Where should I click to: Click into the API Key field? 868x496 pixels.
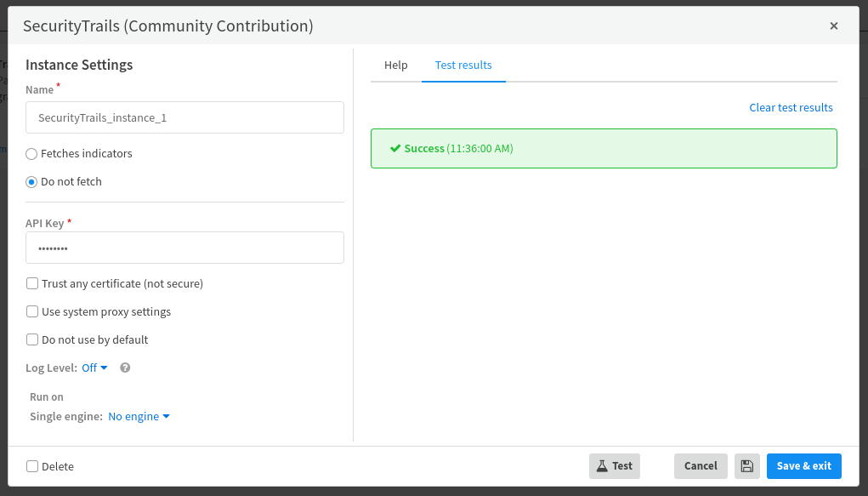click(x=184, y=248)
